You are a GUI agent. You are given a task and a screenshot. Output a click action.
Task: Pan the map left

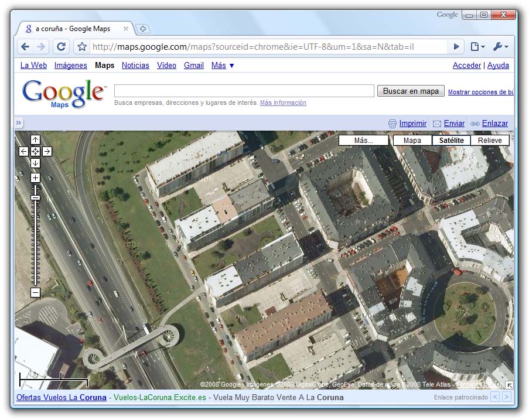(23, 152)
